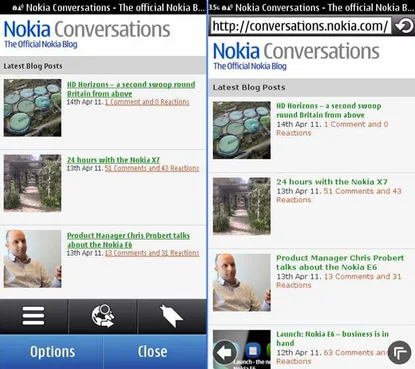Click 12th Apr 11 date in right browser

[299, 352]
